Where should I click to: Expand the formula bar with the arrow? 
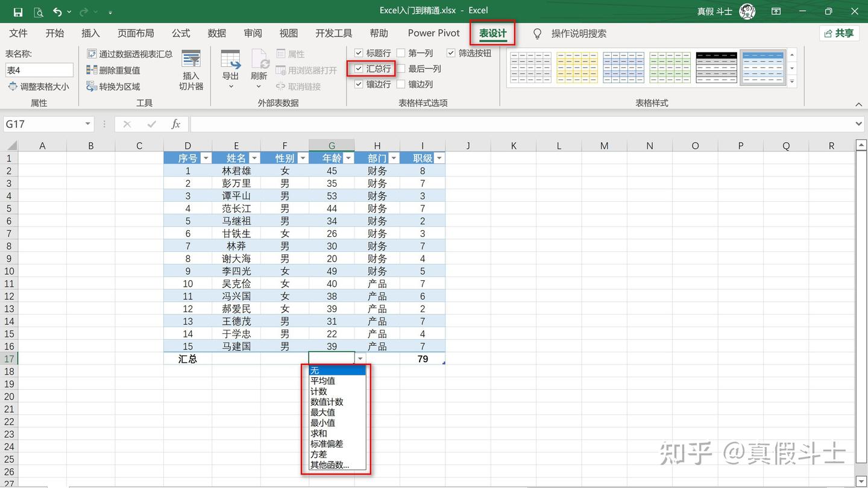859,124
